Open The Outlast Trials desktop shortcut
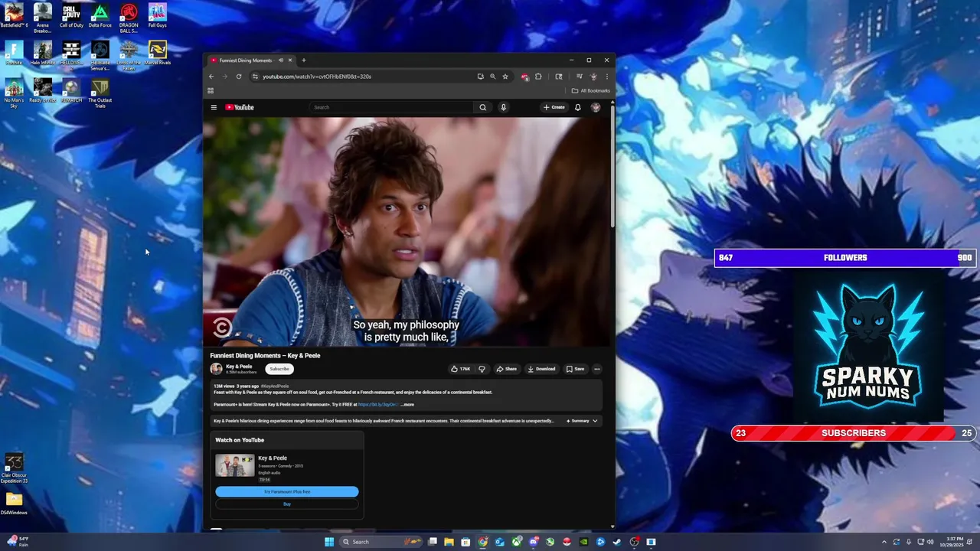Screen dimensions: 980x551 [x=100, y=93]
